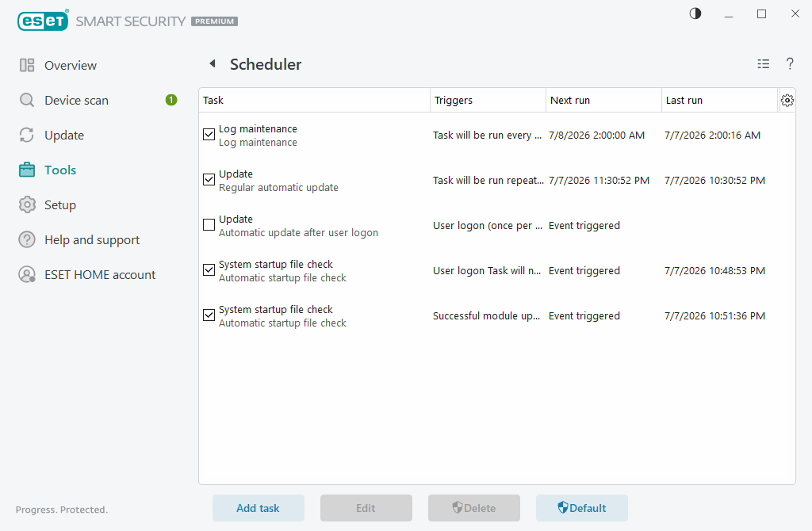The image size is (812, 531).
Task: Click the Setup gear icon in sidebar
Action: [x=27, y=205]
